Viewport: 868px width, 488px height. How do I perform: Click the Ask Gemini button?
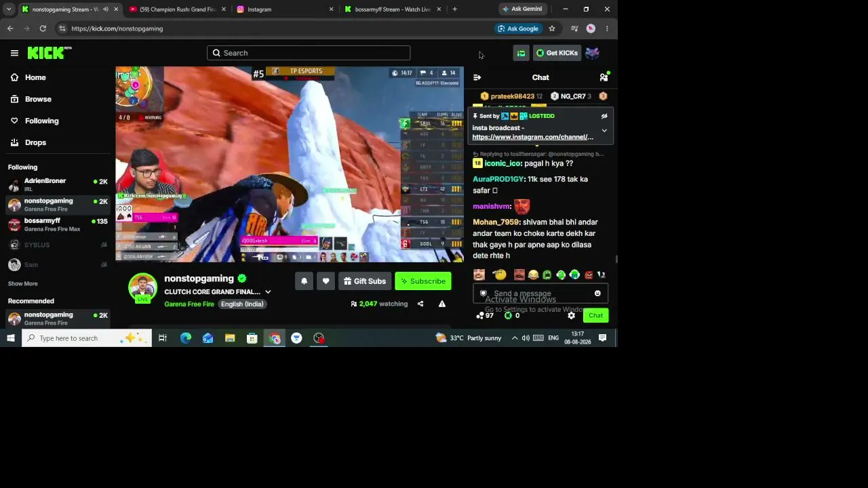pos(522,9)
